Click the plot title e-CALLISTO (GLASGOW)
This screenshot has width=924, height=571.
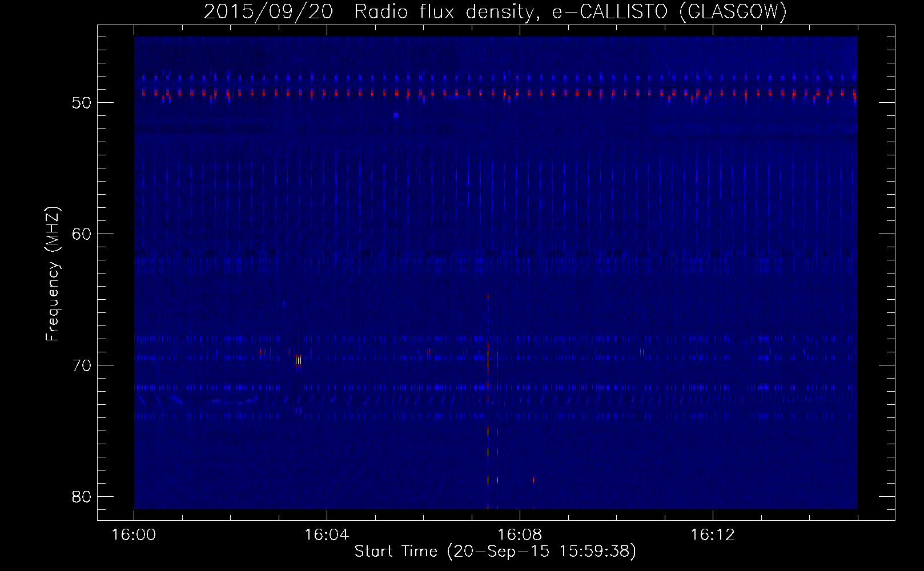[x=669, y=11]
